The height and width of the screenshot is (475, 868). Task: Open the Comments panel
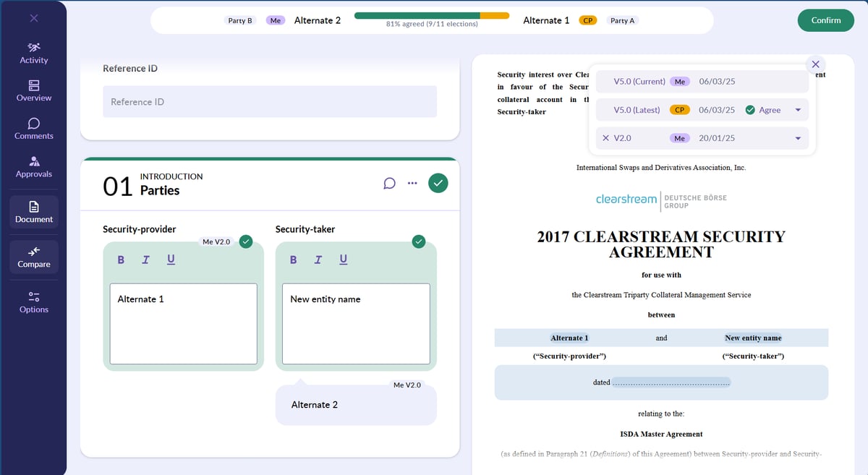click(34, 129)
